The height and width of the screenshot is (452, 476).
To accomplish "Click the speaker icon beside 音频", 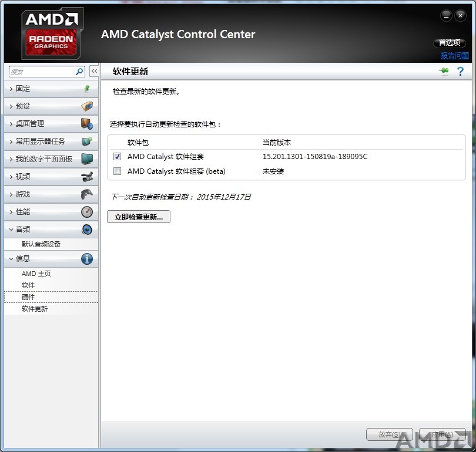I will (x=87, y=230).
